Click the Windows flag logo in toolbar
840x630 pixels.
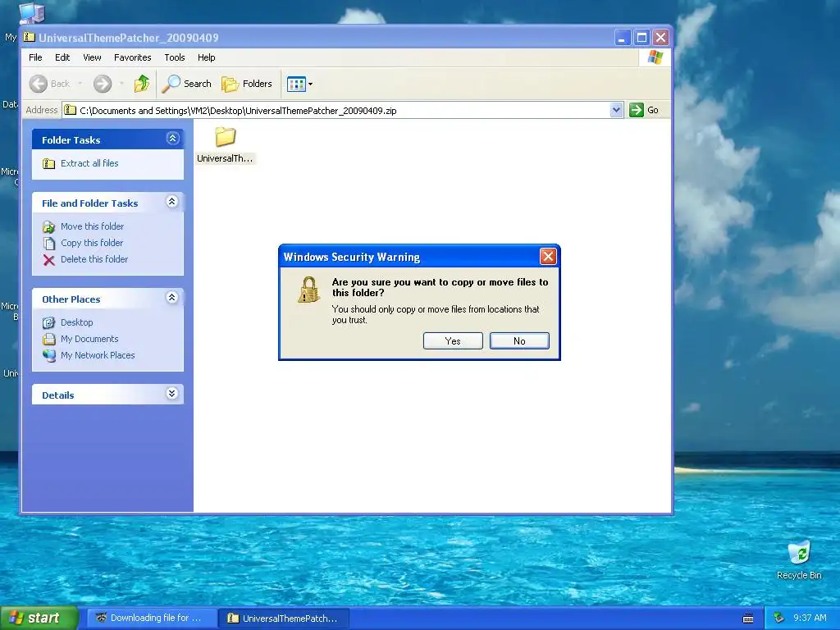coord(655,57)
